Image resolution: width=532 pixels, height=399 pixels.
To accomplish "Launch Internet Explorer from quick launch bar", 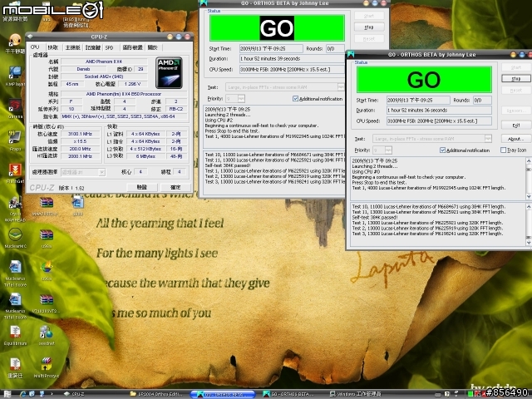I will pos(23,394).
